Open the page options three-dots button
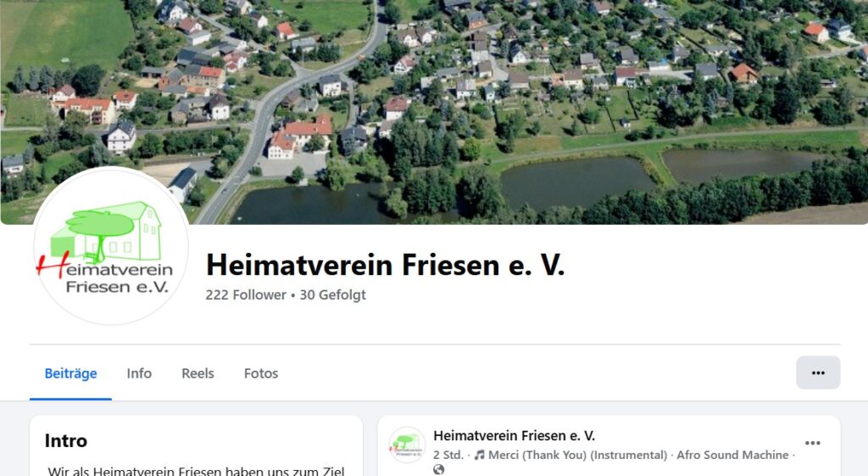 tap(818, 373)
